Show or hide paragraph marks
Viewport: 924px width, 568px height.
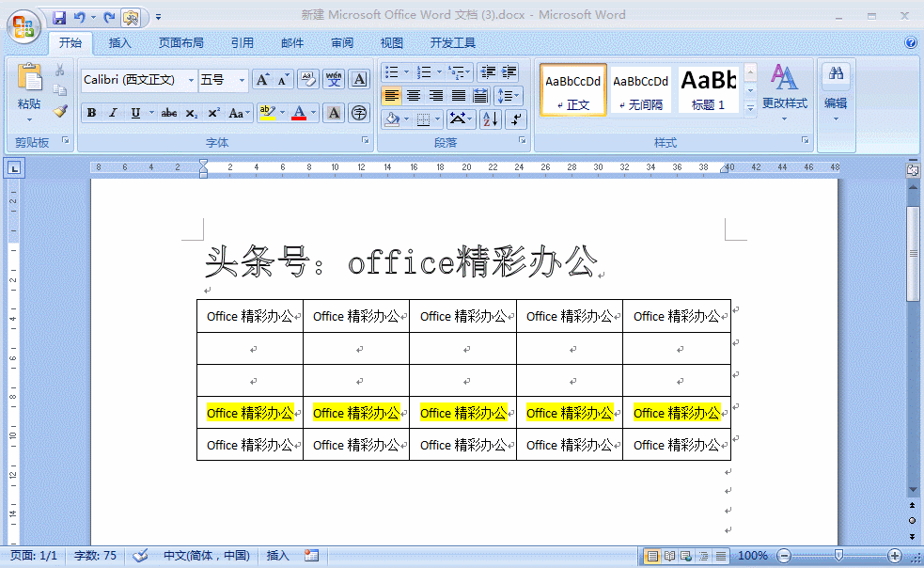click(x=516, y=119)
